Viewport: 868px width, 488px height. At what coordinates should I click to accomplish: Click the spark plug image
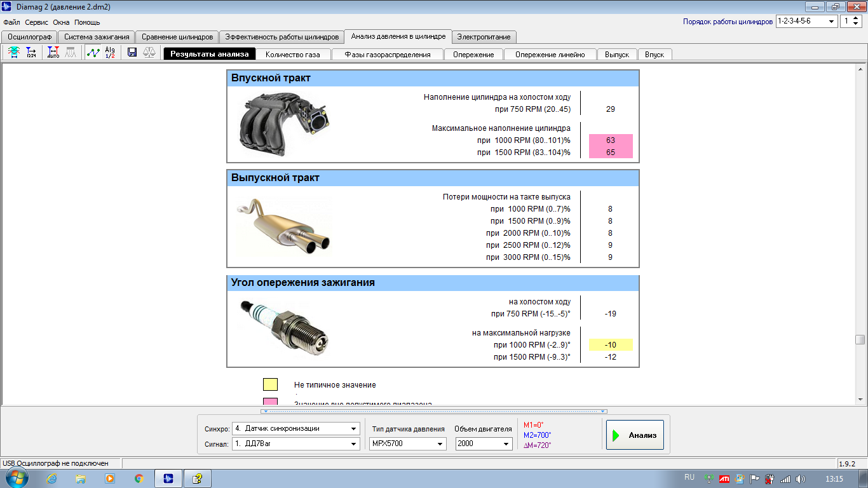(285, 329)
